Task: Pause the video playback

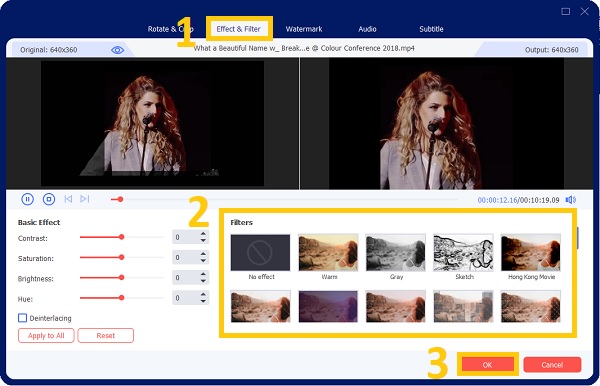Action: [28, 199]
